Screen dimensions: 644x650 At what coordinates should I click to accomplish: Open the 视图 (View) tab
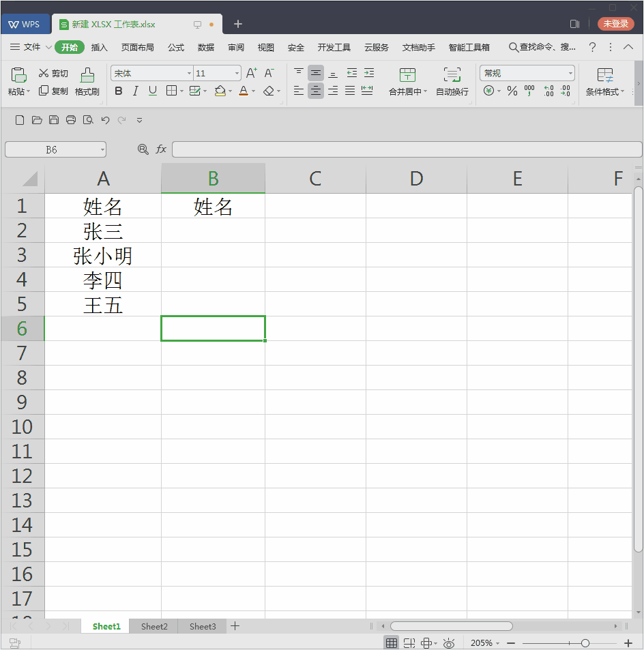[x=266, y=47]
